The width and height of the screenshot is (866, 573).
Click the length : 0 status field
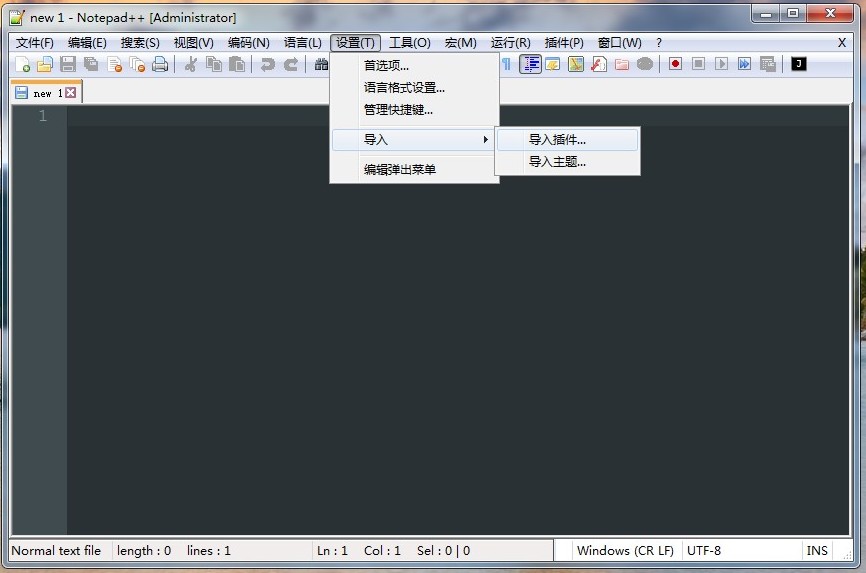pos(144,550)
